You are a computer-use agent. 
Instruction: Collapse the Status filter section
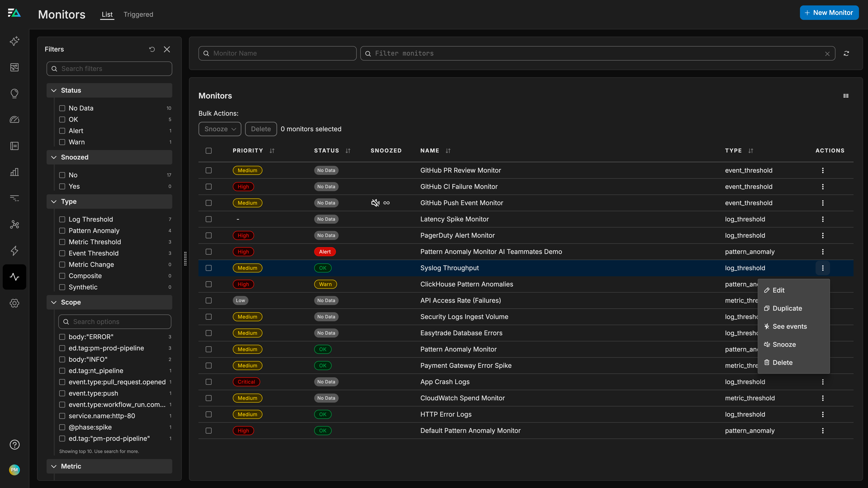point(109,90)
